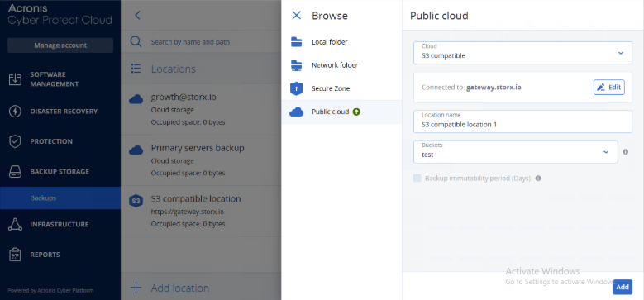Select Primary servers backup location name
644x300 pixels.
198,148
